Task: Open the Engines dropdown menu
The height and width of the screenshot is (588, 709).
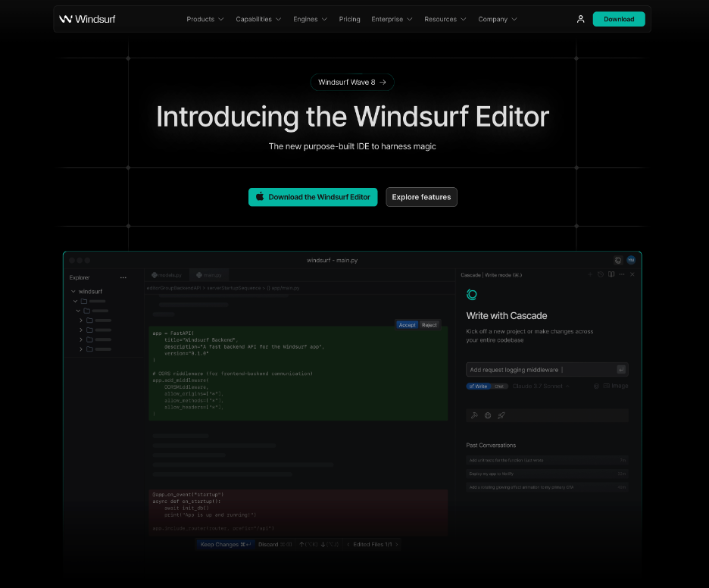Action: coord(310,19)
